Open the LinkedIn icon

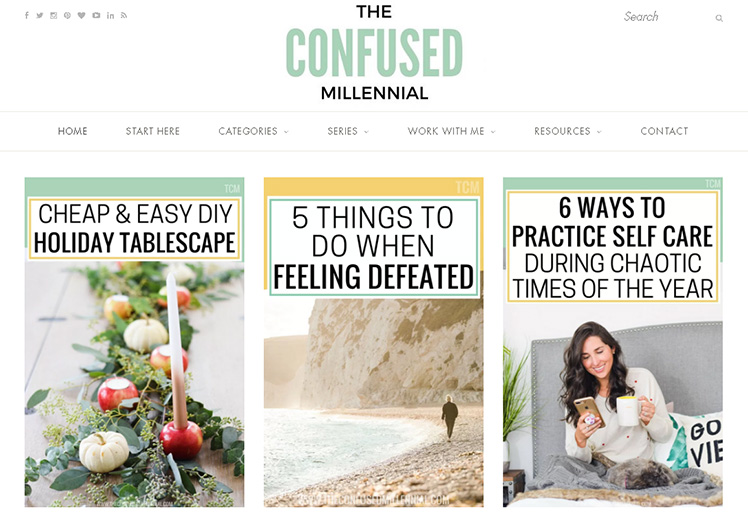click(x=110, y=15)
